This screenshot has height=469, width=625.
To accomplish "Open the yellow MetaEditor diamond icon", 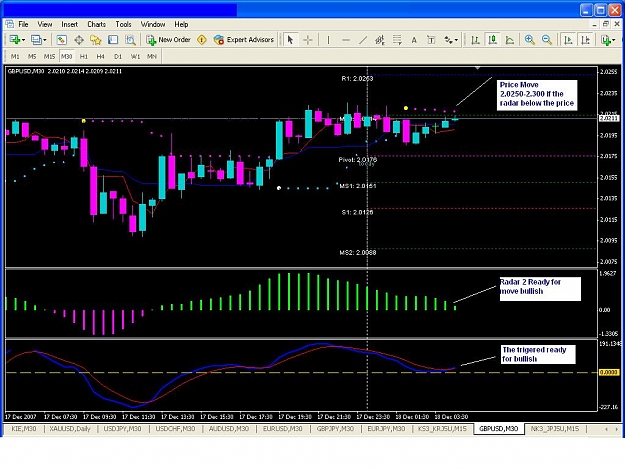I will click(202, 40).
